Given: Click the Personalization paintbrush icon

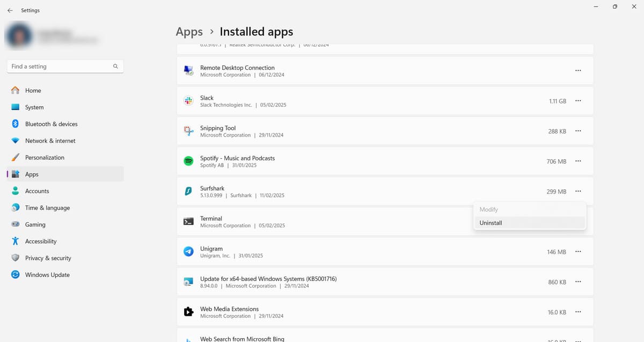Looking at the screenshot, I should click(15, 158).
